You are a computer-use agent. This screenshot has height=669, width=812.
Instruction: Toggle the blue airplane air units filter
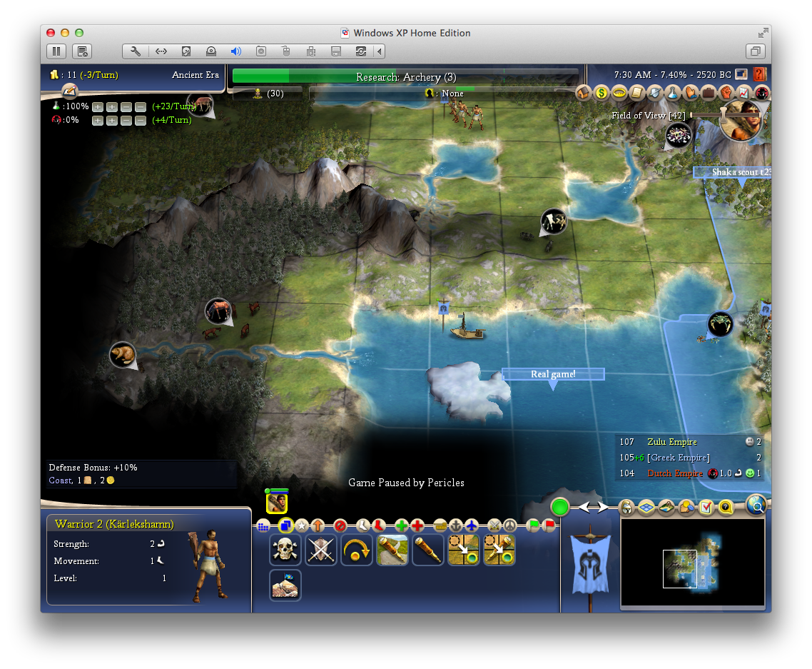tap(471, 526)
